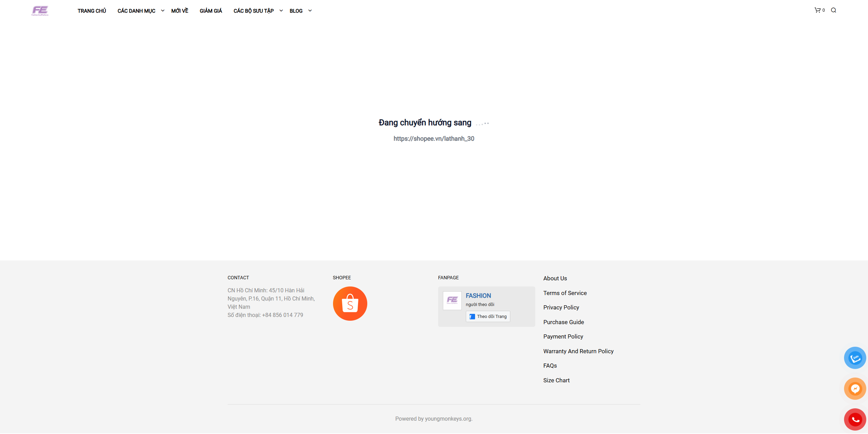Click the red phone call button

[x=855, y=419]
